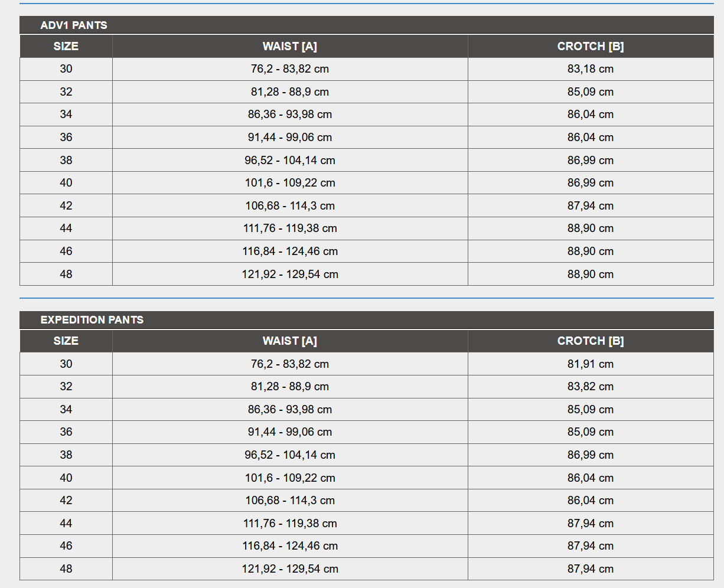Click size 44 in Expedition pants table
The image size is (724, 588).
click(66, 523)
